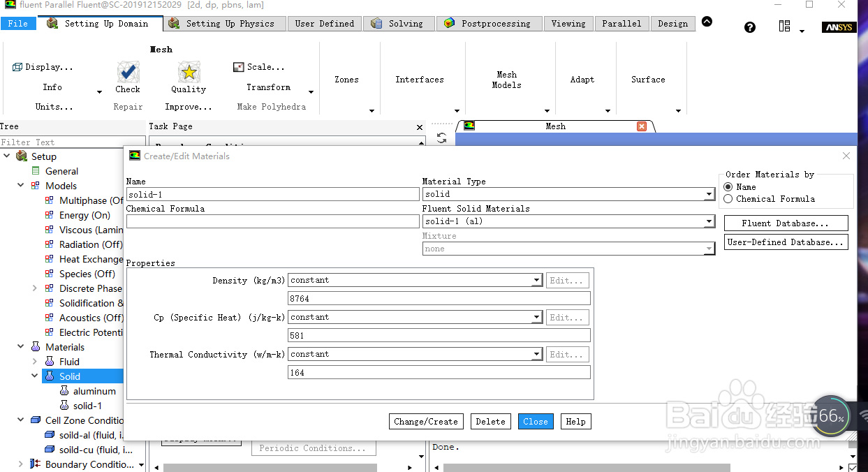Expand the Fluid materials tree node
Screen dimensions: 868x472
click(x=35, y=362)
